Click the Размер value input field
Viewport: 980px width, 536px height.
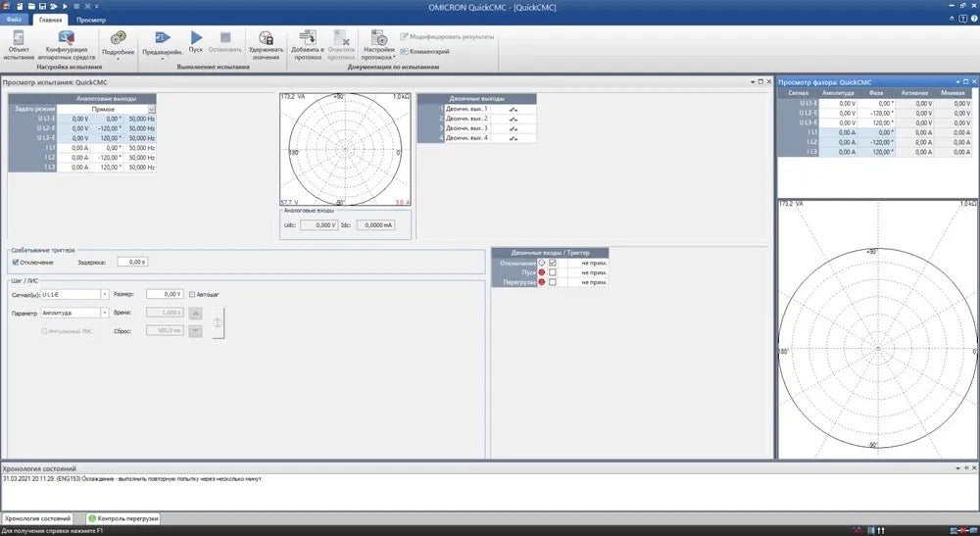pyautogui.click(x=165, y=294)
